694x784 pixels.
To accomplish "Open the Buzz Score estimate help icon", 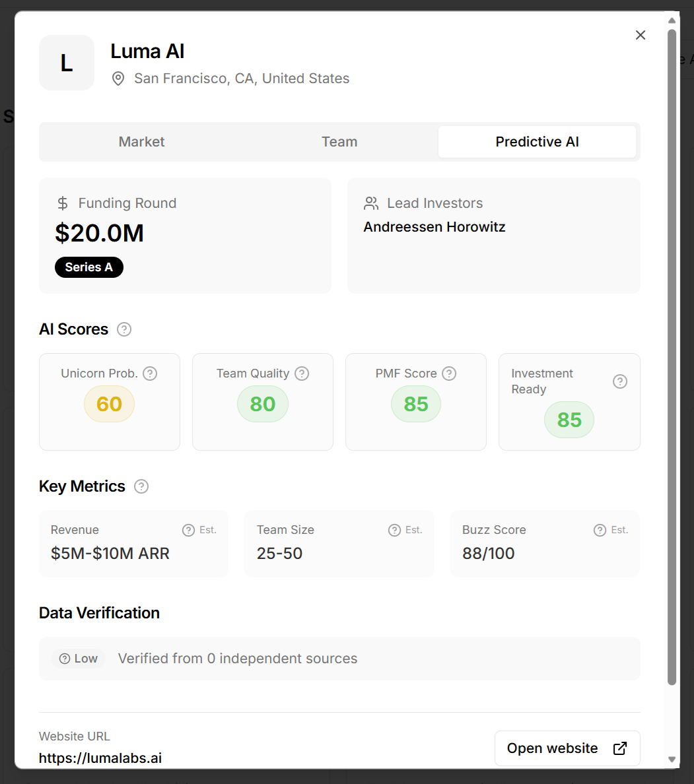I will pos(599,529).
